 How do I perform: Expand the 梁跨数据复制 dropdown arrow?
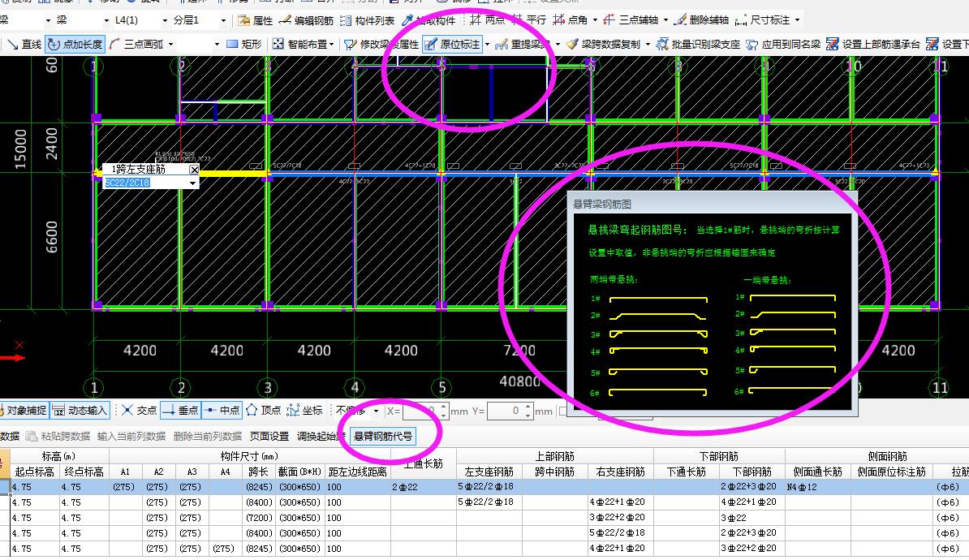[648, 45]
